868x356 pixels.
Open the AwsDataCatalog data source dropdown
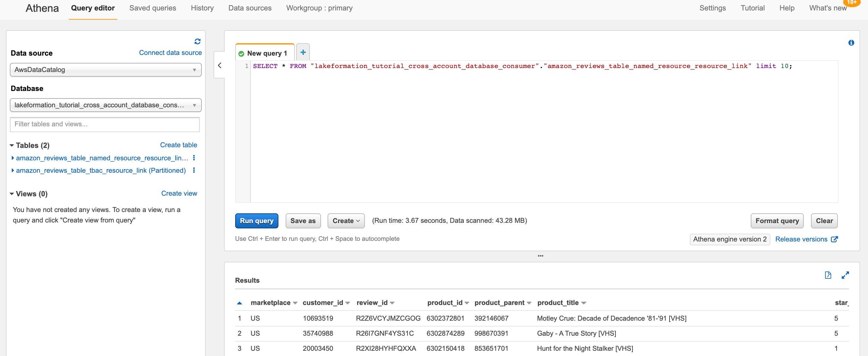(106, 70)
